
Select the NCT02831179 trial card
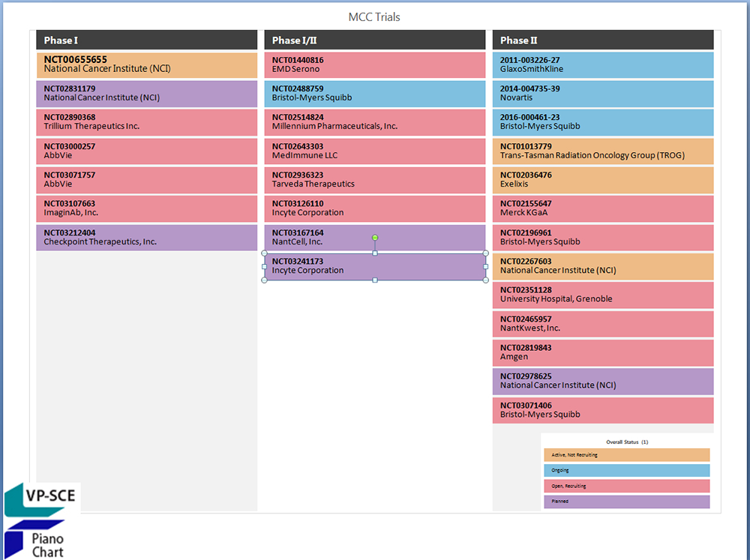pos(147,94)
